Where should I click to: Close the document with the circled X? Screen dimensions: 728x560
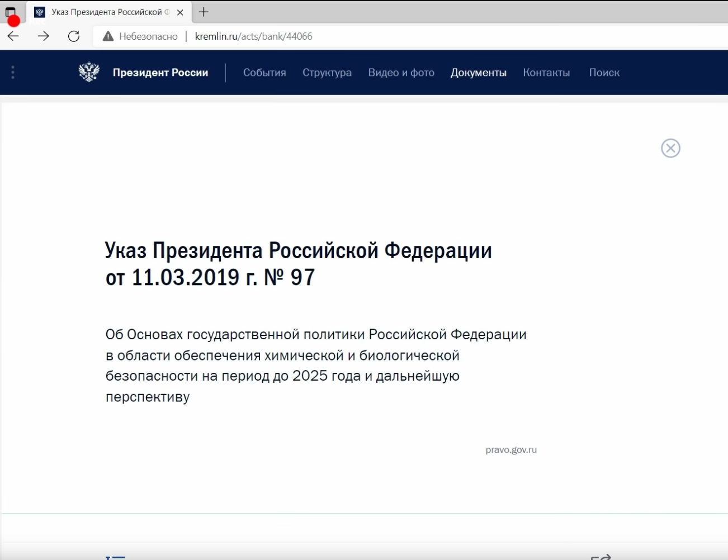(670, 148)
